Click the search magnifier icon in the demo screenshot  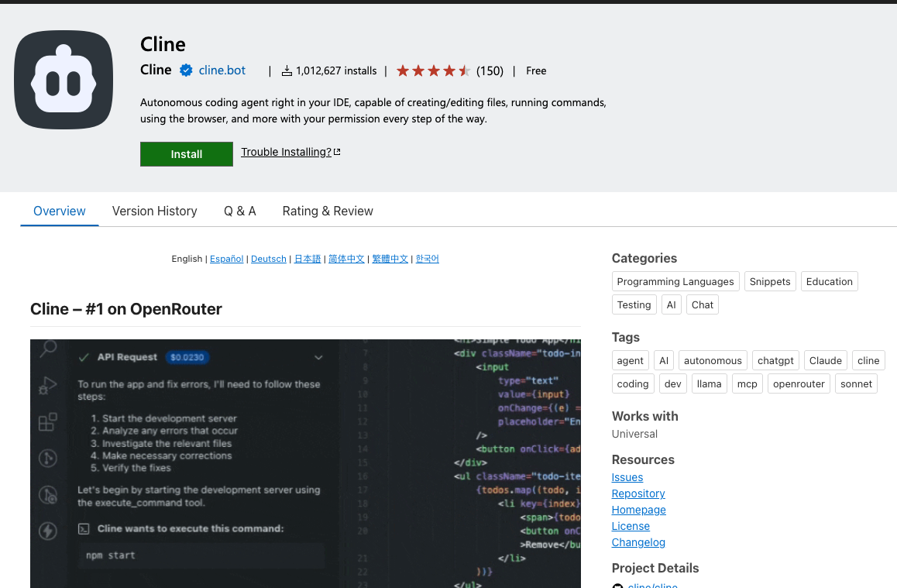pyautogui.click(x=48, y=349)
